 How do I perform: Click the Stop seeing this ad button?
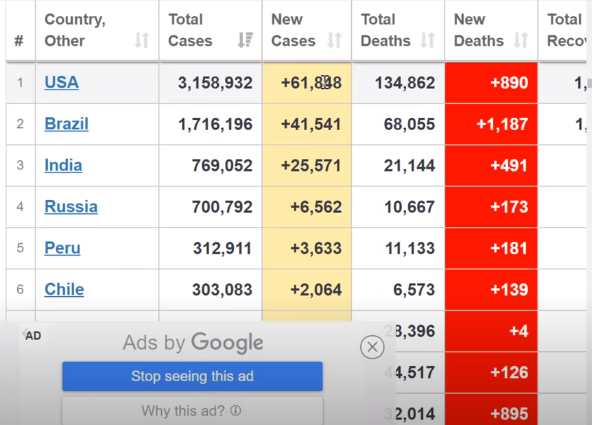point(193,376)
